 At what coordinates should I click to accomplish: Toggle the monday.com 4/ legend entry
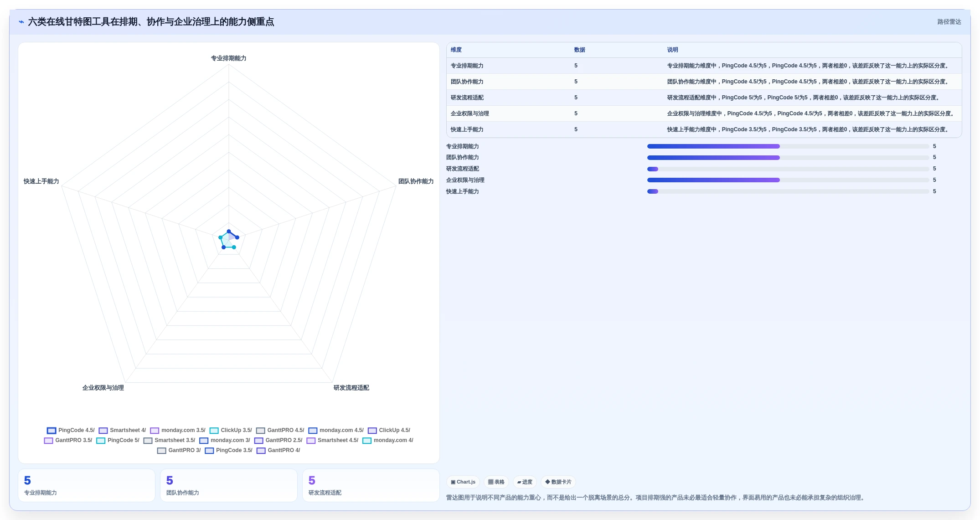pyautogui.click(x=388, y=440)
